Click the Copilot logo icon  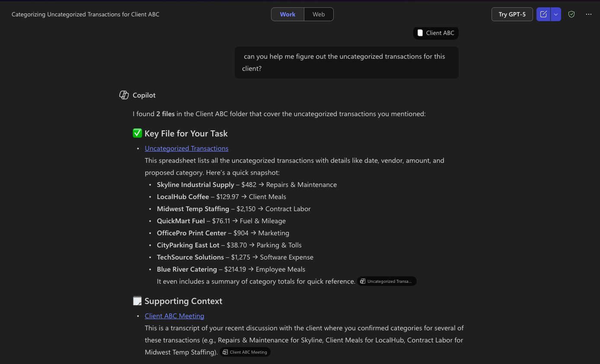[x=124, y=95]
